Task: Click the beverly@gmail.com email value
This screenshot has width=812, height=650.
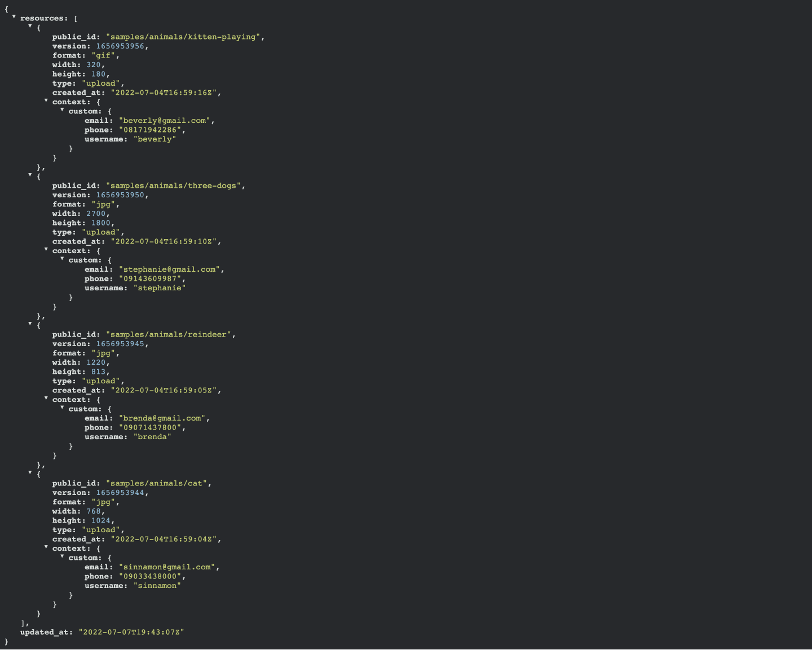Action: [165, 121]
